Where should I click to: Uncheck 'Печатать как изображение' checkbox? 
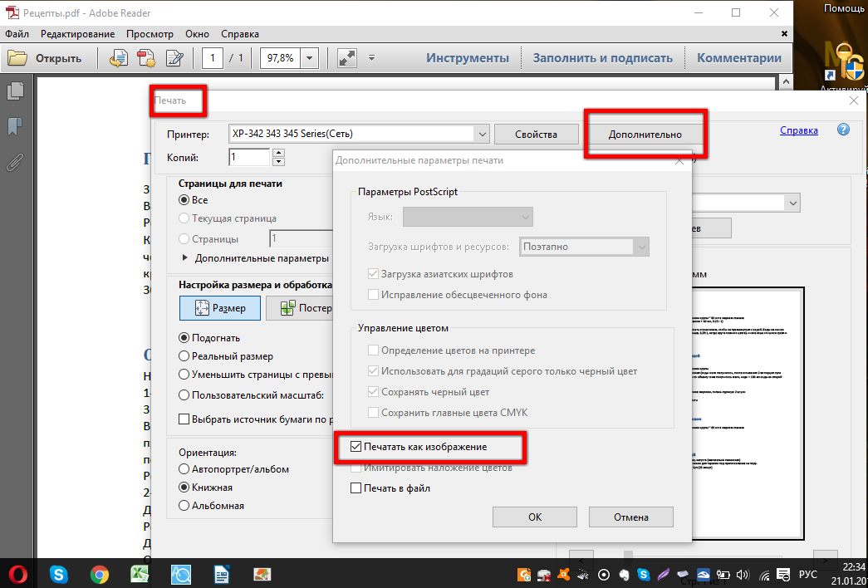356,447
